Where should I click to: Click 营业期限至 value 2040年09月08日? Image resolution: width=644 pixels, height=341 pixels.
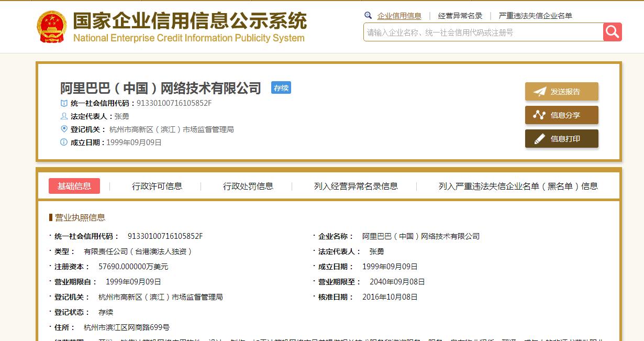coord(397,282)
